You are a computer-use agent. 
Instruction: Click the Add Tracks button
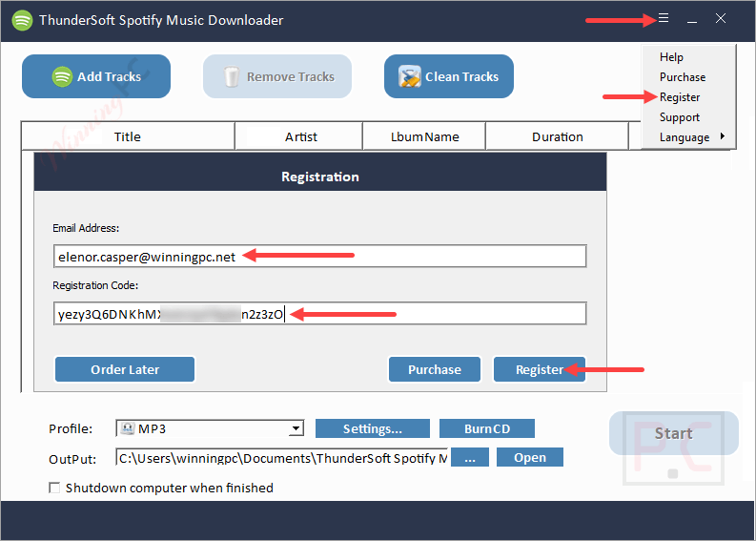[x=96, y=76]
